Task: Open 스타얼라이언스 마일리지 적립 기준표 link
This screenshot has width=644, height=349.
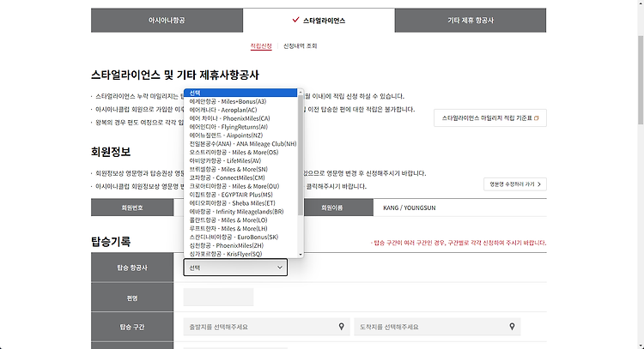Action: click(x=490, y=118)
